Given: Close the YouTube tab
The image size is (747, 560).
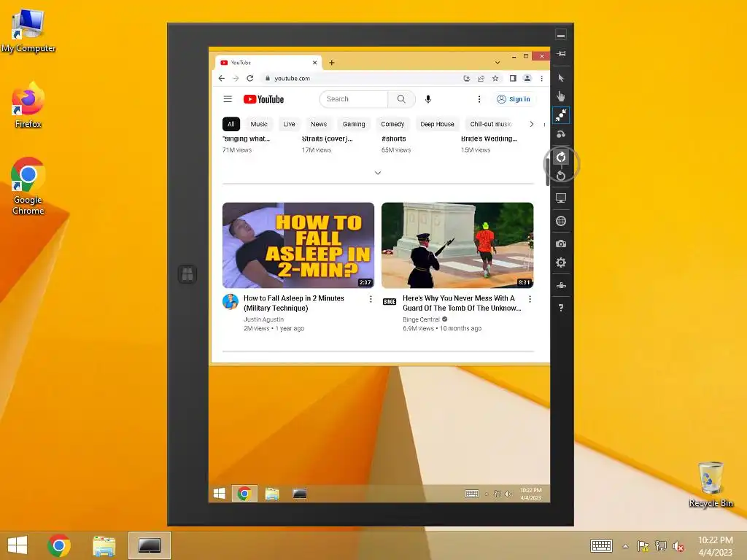Looking at the screenshot, I should pyautogui.click(x=314, y=63).
